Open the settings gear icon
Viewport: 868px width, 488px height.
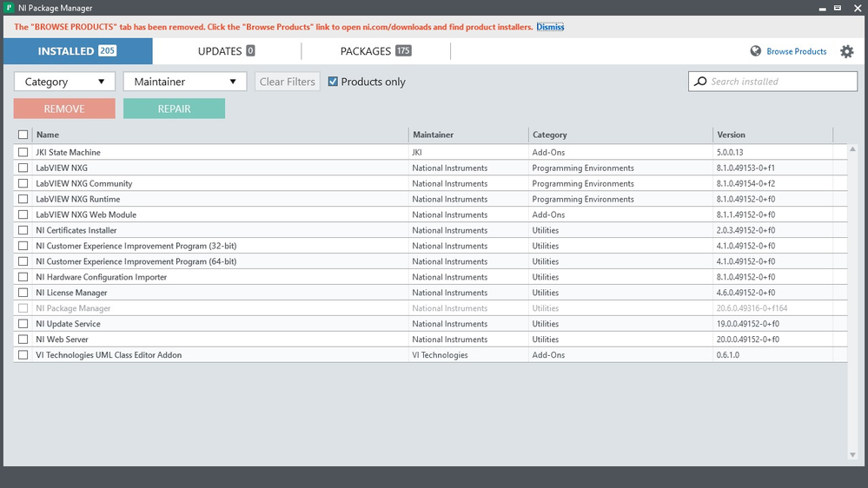click(x=846, y=51)
